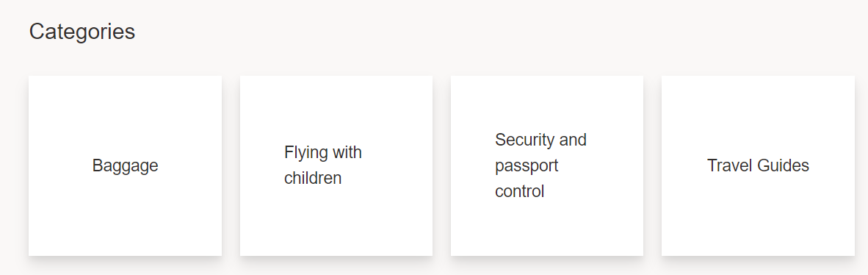Click the "Flying with" text line
Image resolution: width=868 pixels, height=275 pixels.
pos(322,152)
